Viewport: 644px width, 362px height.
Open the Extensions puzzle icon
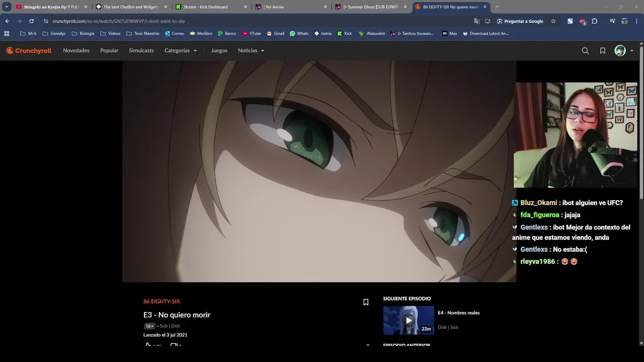594,21
